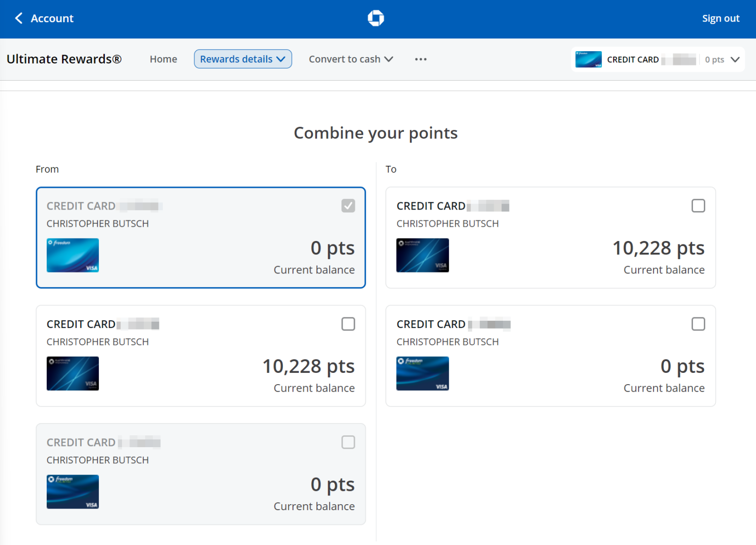Click the Sapphire card image in From column
Viewport: 756px width, 545px height.
pos(73,373)
